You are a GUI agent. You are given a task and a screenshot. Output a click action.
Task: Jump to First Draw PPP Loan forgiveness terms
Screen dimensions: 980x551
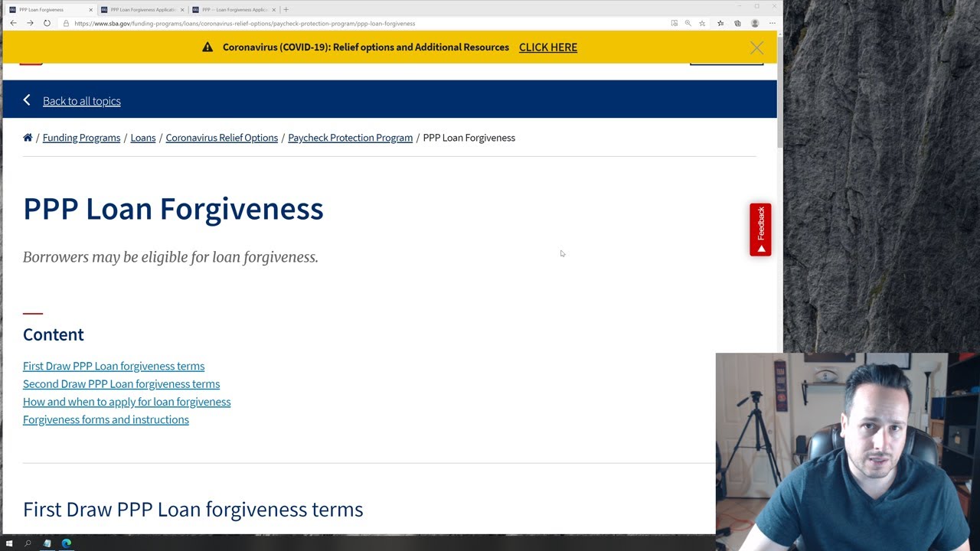(x=113, y=366)
